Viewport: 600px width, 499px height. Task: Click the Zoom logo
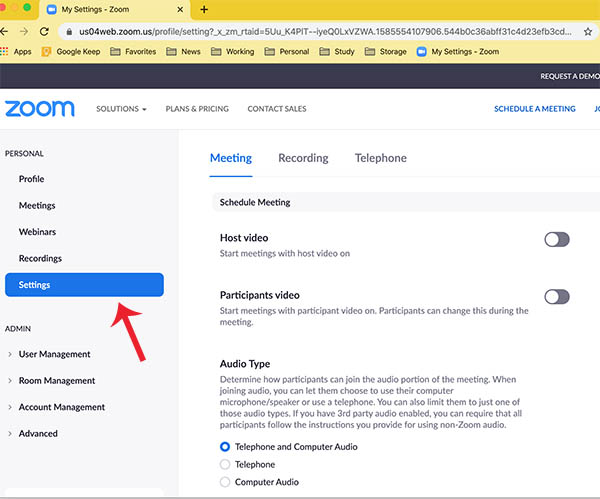[x=39, y=108]
